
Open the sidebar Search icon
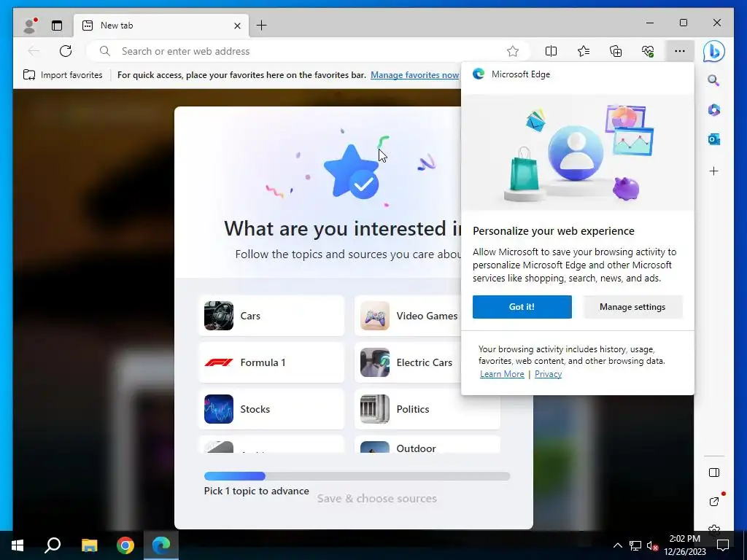point(713,80)
